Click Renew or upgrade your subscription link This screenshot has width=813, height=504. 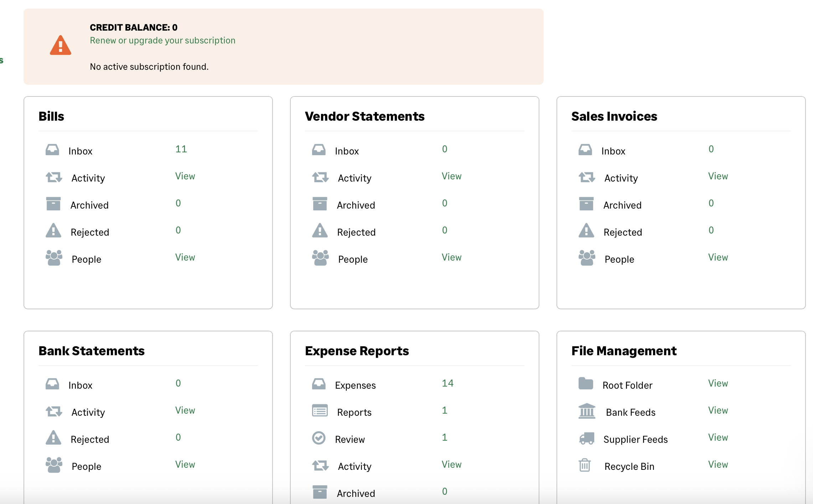pyautogui.click(x=162, y=40)
